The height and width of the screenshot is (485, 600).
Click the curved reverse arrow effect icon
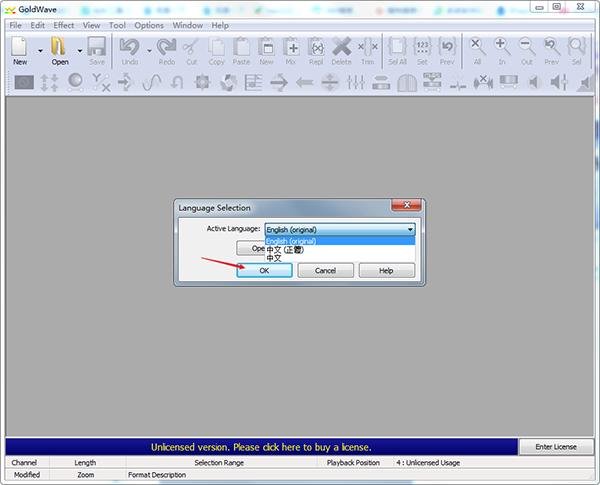click(x=177, y=82)
